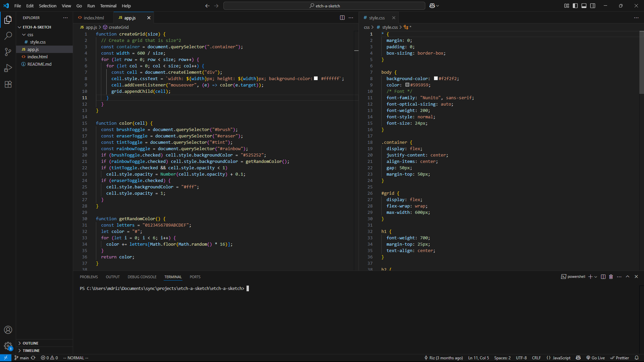Toggle the primary sidebar visibility
This screenshot has width=644, height=362.
[x=575, y=6]
